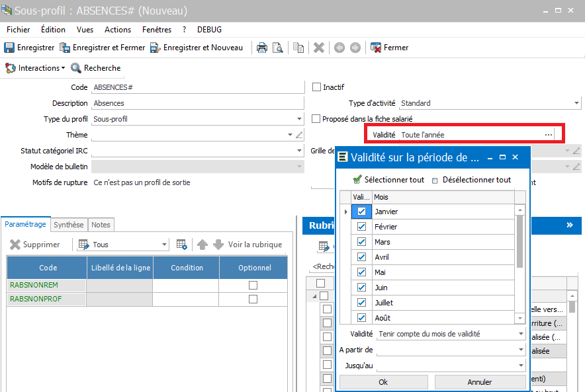
Task: Go to next record arrow icon
Action: pyautogui.click(x=355, y=48)
